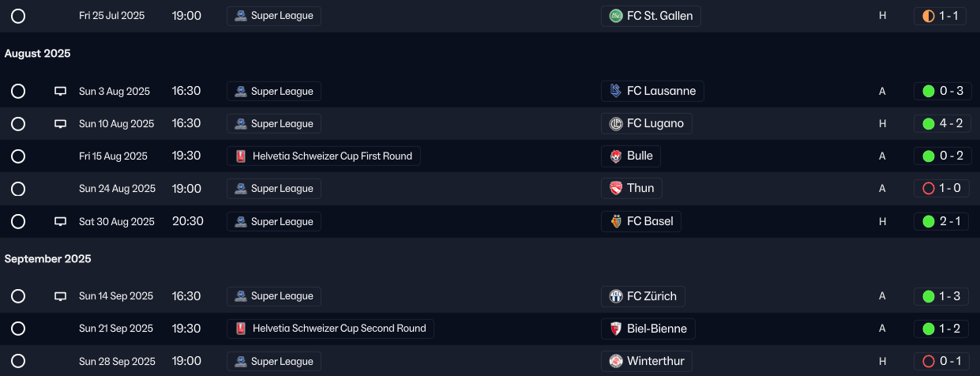This screenshot has width=980, height=376.
Task: Click the Helvetia Schweizer Cup Second Round tag
Action: [x=331, y=329]
